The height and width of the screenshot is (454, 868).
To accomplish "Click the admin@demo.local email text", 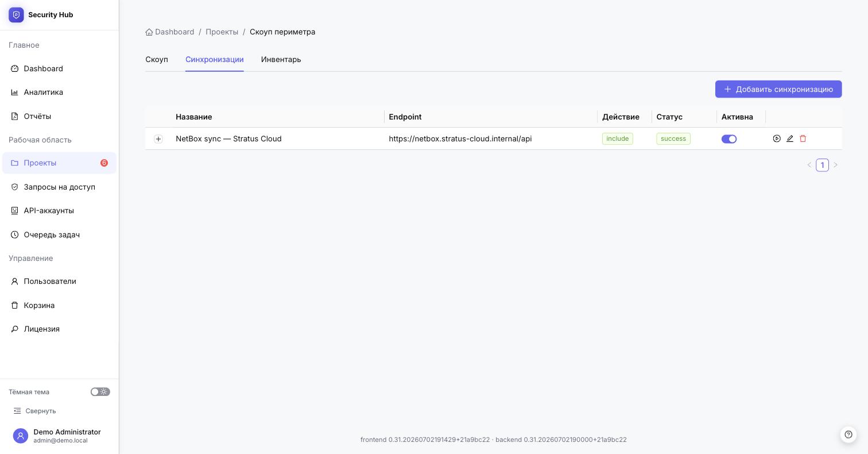I will pyautogui.click(x=60, y=441).
